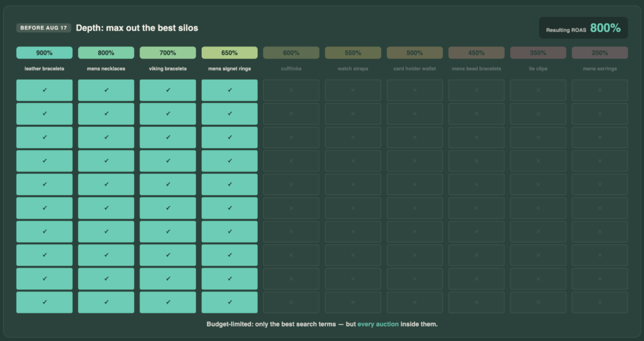Click the dimmed 350% badge above tie clips

[538, 53]
